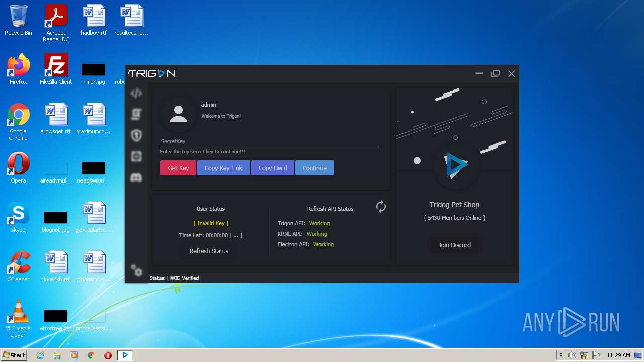Open the Action Center flag icon
The height and width of the screenshot is (362, 644).
[x=596, y=355]
